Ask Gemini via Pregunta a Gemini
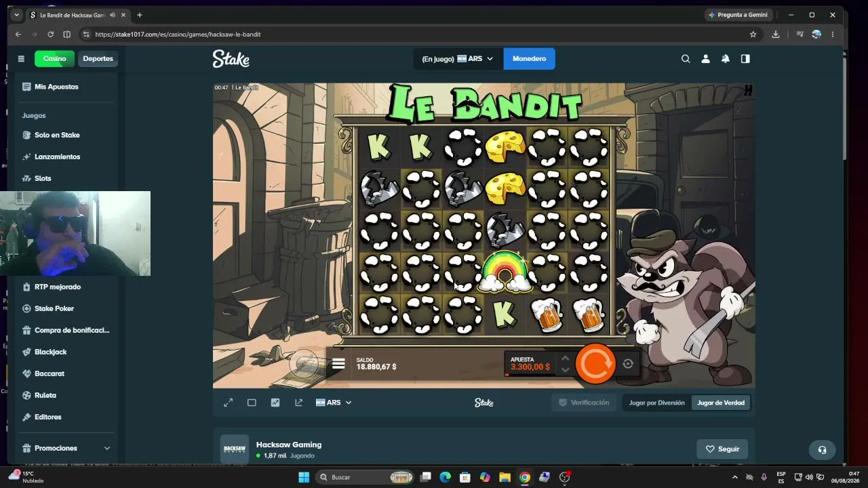868x488 pixels. 738,15
